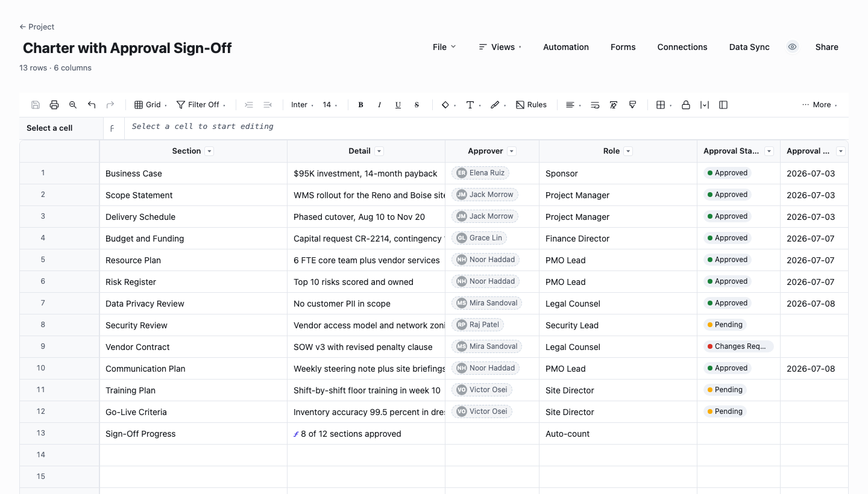Click the indent icon in the toolbar
868x494 pixels.
point(249,105)
